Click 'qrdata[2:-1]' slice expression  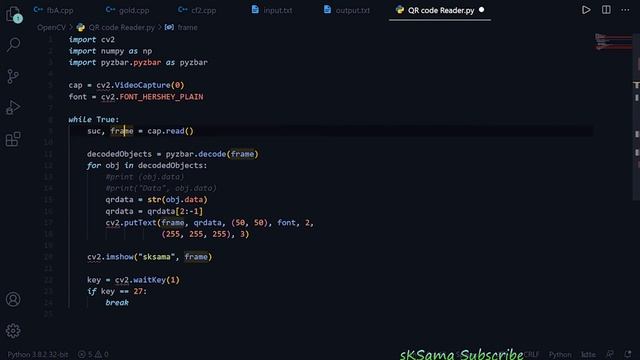click(x=175, y=211)
